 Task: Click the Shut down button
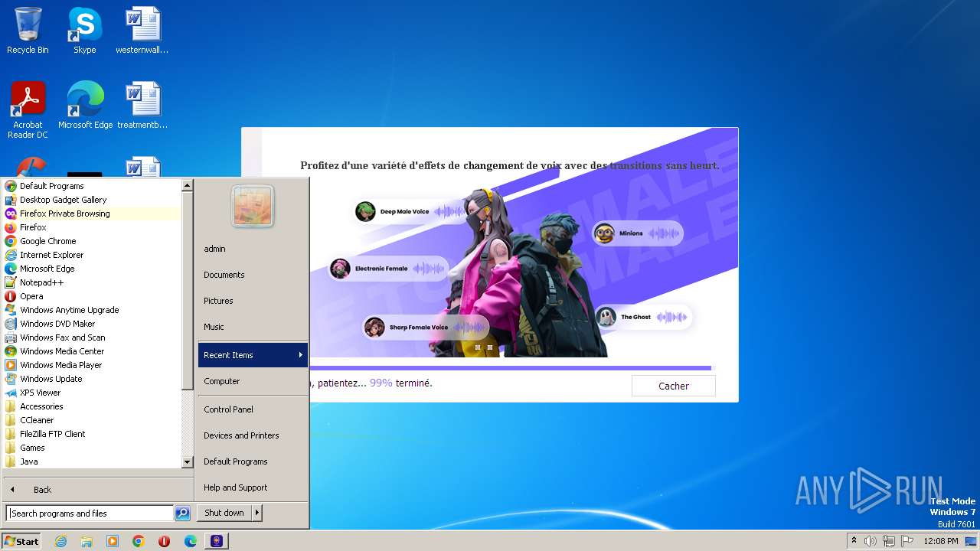point(224,513)
